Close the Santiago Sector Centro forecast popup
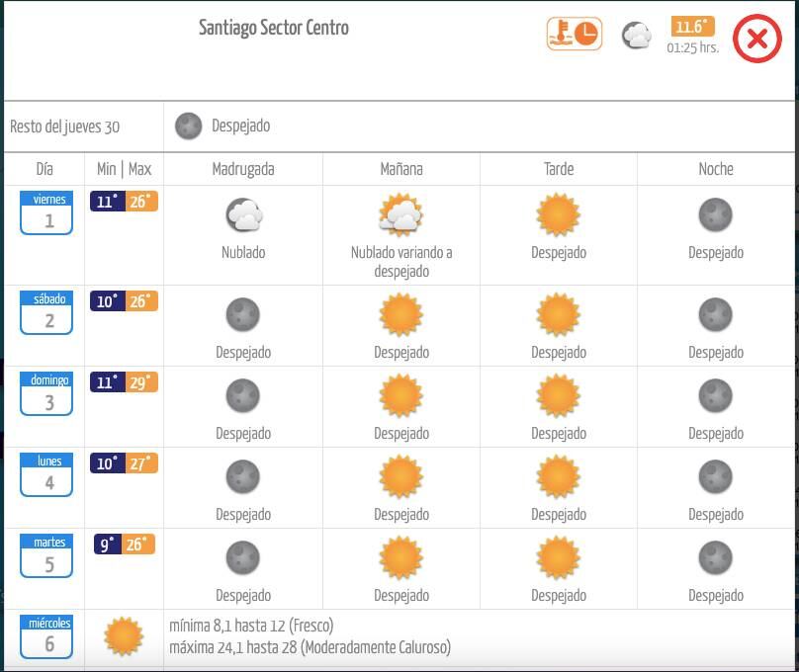The height and width of the screenshot is (672, 799). point(757,40)
